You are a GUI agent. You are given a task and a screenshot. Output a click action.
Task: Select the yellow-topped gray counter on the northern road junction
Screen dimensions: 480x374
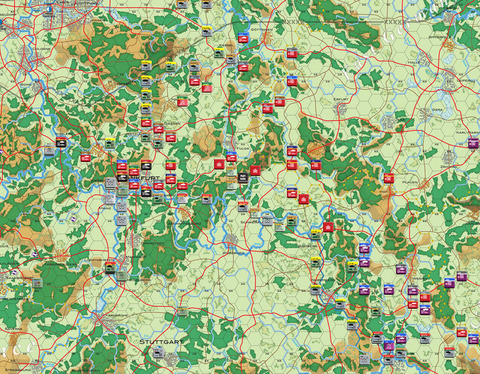(207, 32)
